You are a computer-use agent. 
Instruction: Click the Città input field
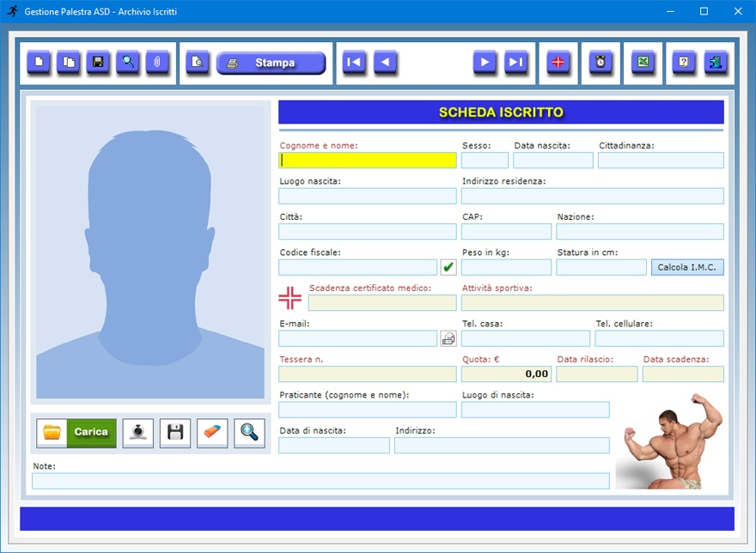coord(368,232)
